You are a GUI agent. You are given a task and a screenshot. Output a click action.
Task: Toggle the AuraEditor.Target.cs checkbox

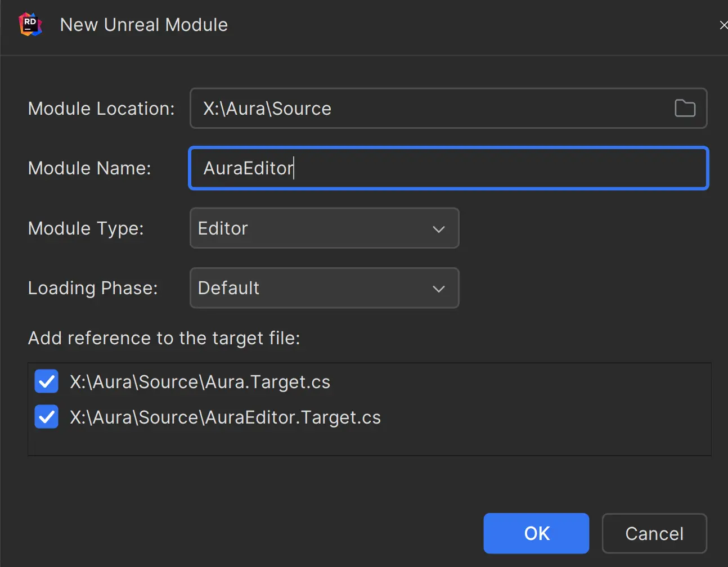47,417
